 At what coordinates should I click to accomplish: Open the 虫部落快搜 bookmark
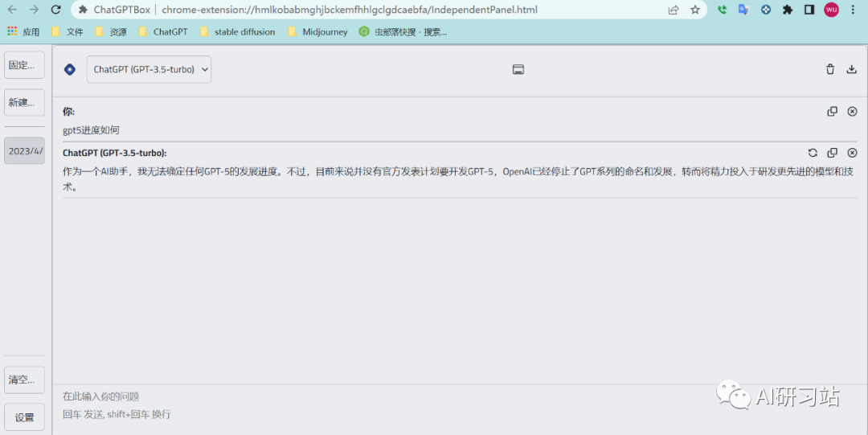pos(403,32)
